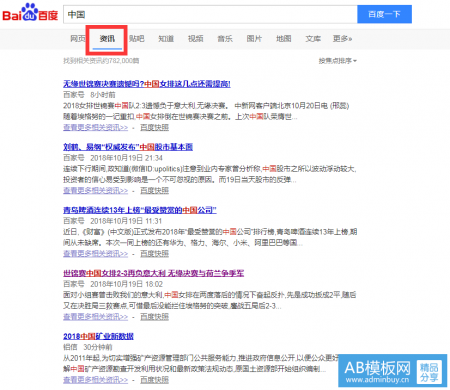Click the Baidu logo
The height and width of the screenshot is (390, 450).
pyautogui.click(x=30, y=13)
